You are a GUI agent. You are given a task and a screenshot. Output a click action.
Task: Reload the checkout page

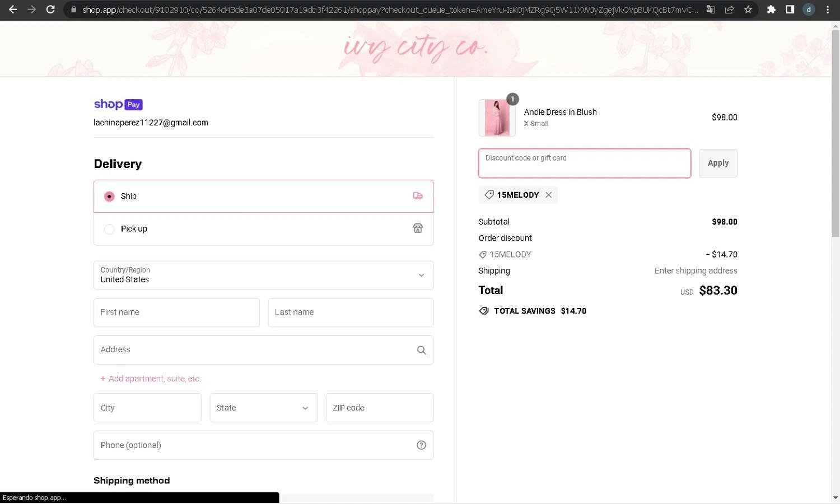pyautogui.click(x=50, y=10)
